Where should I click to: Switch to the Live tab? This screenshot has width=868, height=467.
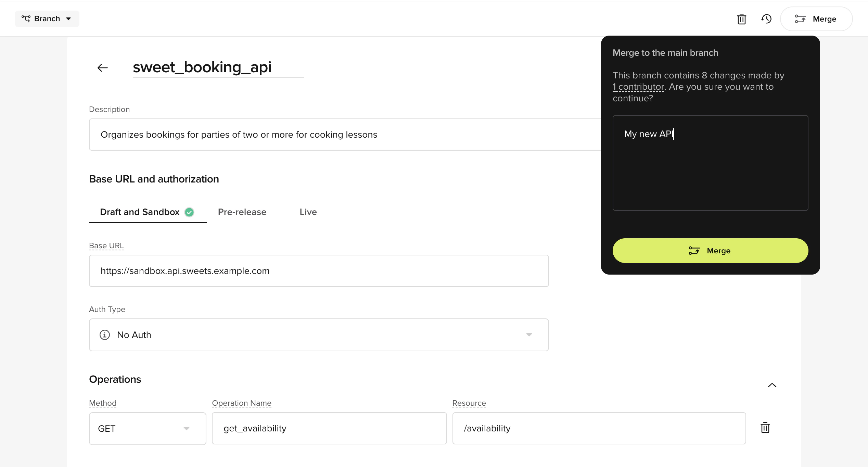click(x=308, y=212)
